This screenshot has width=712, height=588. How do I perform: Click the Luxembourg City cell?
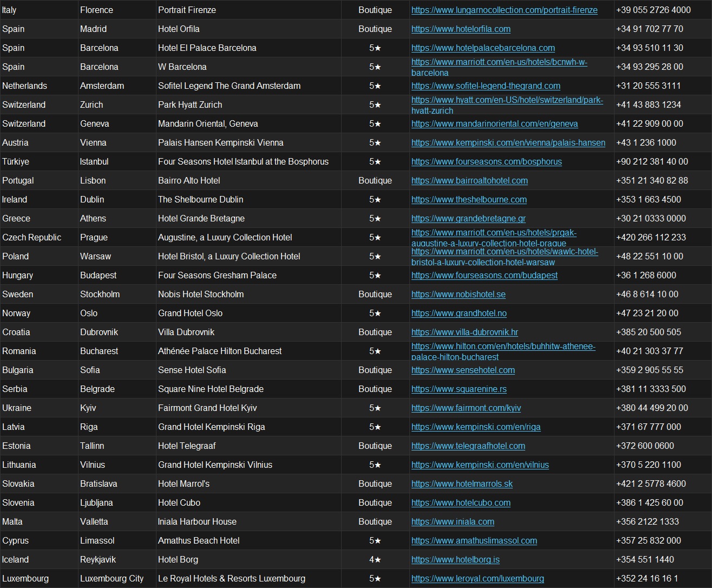pyautogui.click(x=117, y=578)
